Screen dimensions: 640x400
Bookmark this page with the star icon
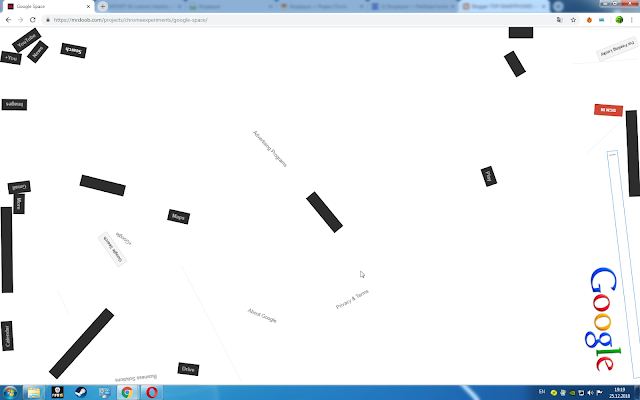pos(573,20)
